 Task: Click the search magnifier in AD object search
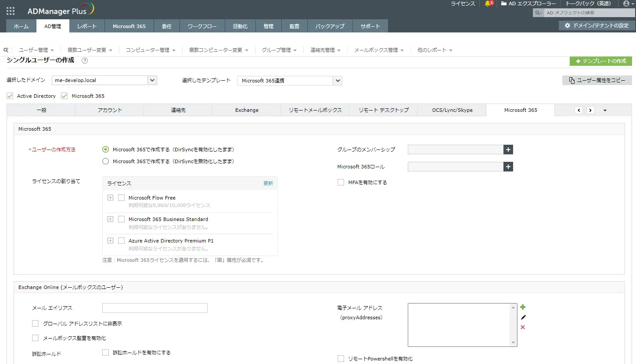539,13
